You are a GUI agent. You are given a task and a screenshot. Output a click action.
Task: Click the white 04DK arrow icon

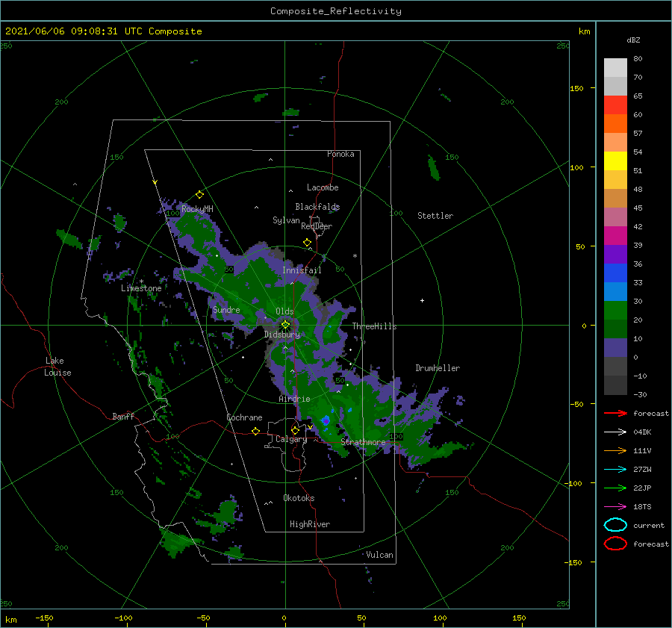coord(615,432)
